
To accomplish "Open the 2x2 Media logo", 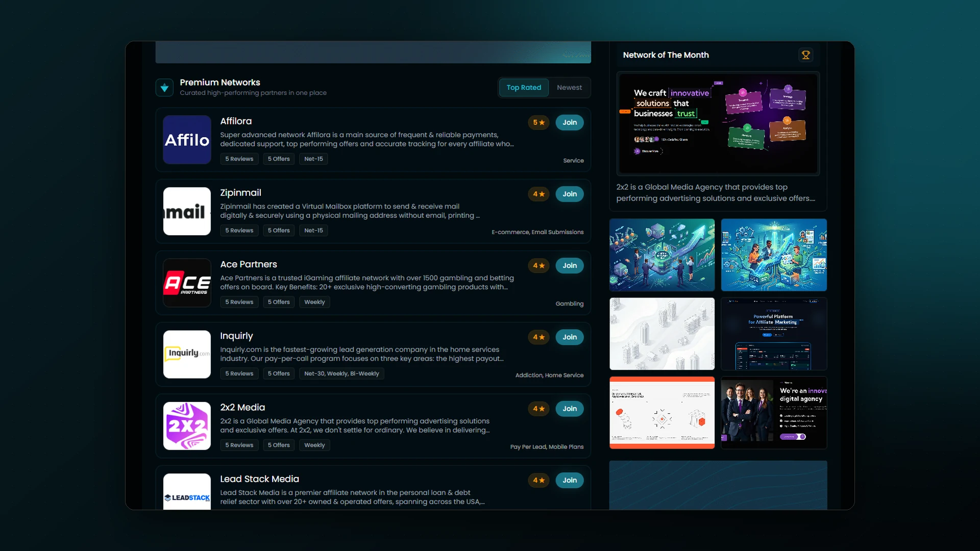I will click(x=187, y=426).
